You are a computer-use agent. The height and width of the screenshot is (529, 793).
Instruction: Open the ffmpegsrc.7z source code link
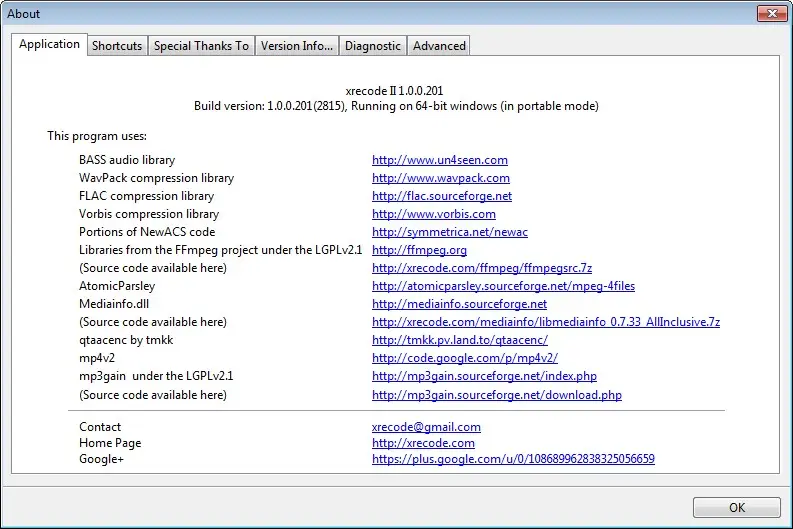481,268
